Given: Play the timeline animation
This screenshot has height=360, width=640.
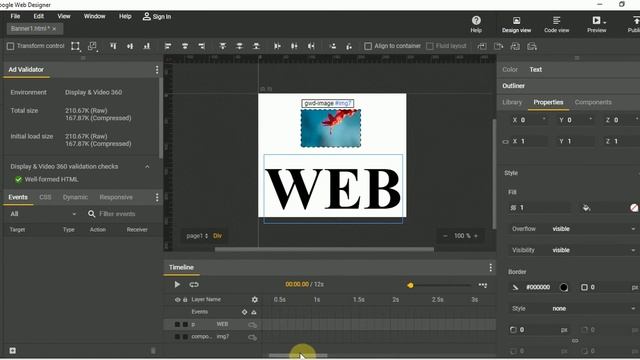Looking at the screenshot, I should (x=177, y=284).
